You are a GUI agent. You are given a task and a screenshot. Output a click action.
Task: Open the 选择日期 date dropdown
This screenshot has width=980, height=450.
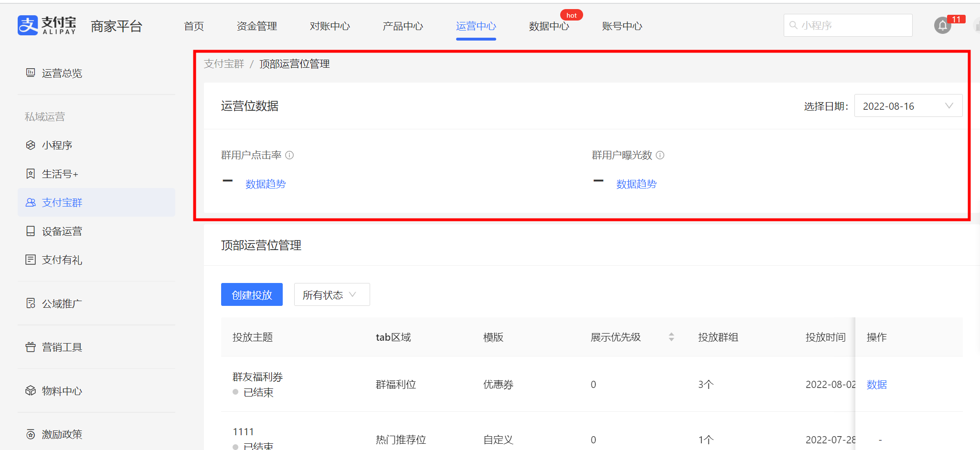pos(908,106)
